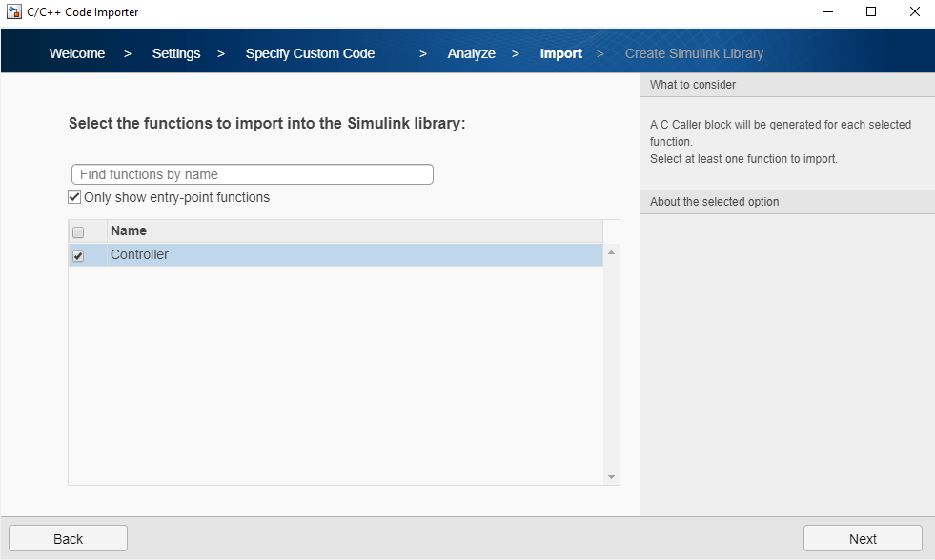The width and height of the screenshot is (935, 560).
Task: Open the Specify Custom Code step
Action: 310,53
